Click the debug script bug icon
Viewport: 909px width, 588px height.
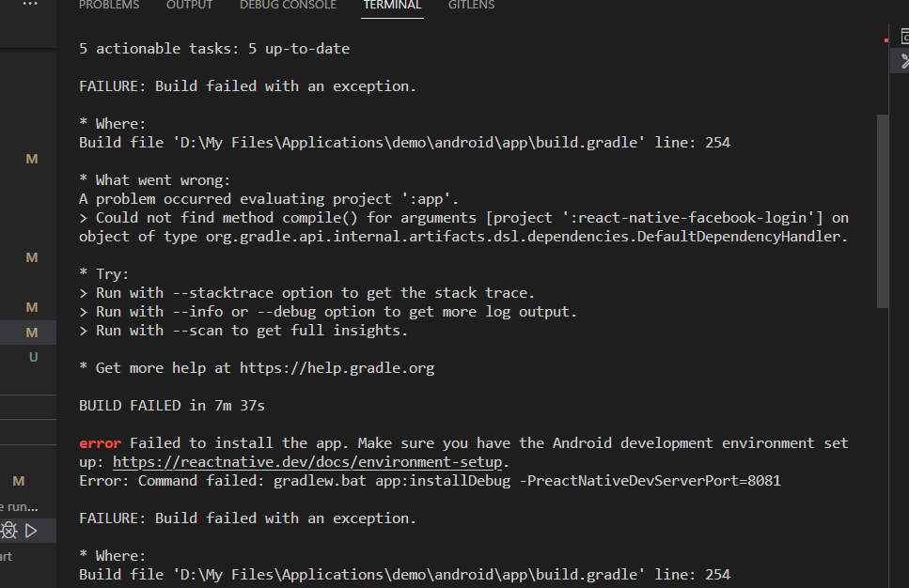(x=8, y=531)
